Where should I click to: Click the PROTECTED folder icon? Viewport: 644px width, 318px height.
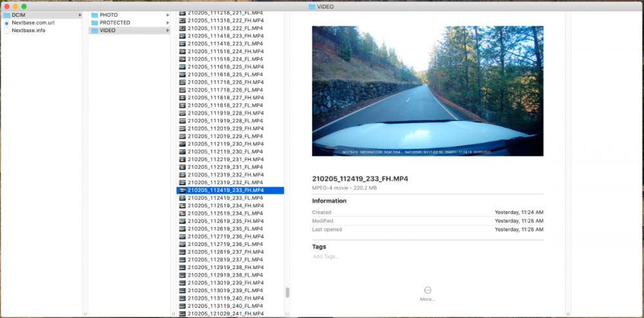pos(94,23)
